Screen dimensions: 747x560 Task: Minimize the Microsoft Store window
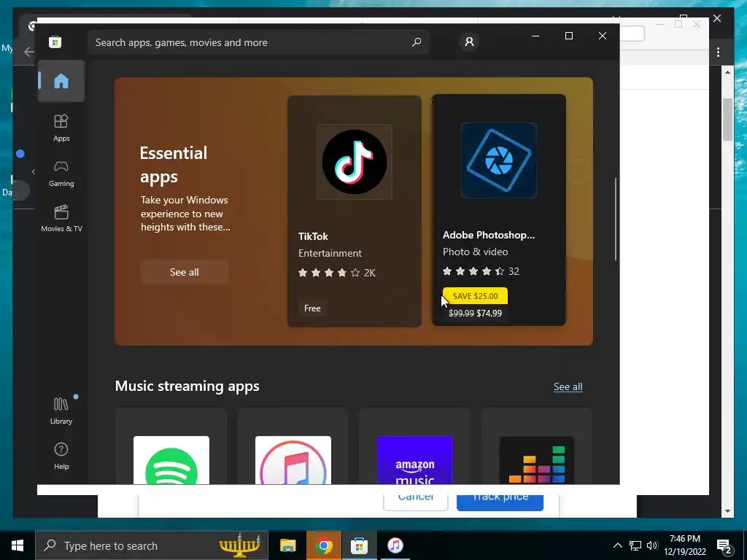[535, 36]
